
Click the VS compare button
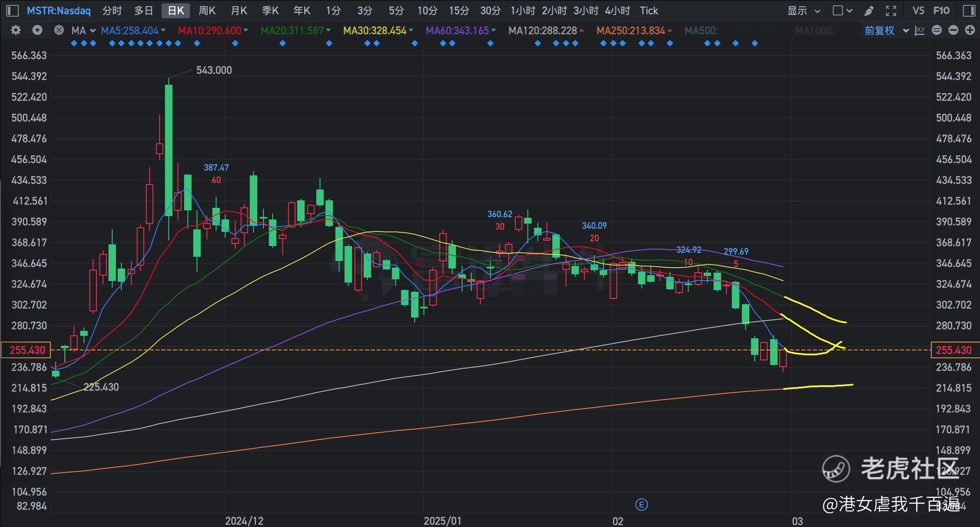pos(918,11)
